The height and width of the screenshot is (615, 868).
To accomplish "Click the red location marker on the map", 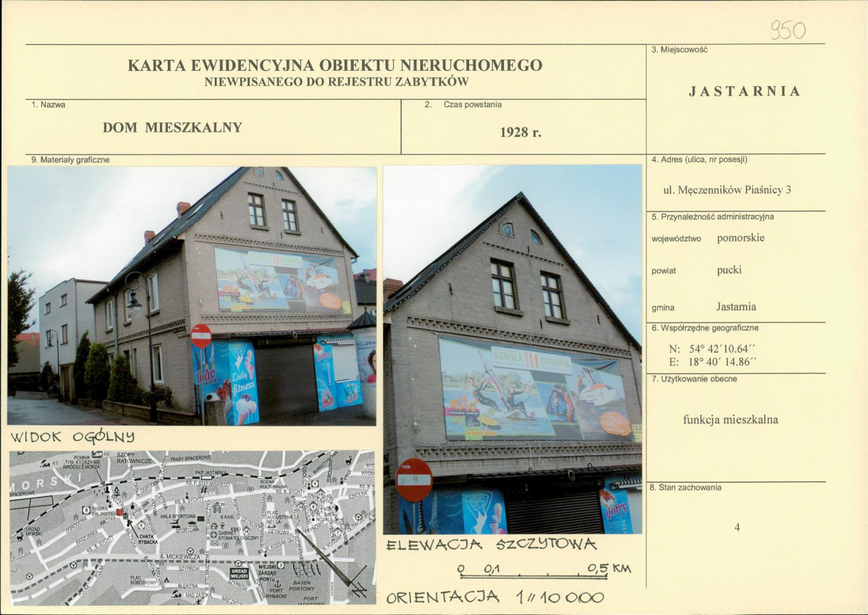I will pos(119,513).
